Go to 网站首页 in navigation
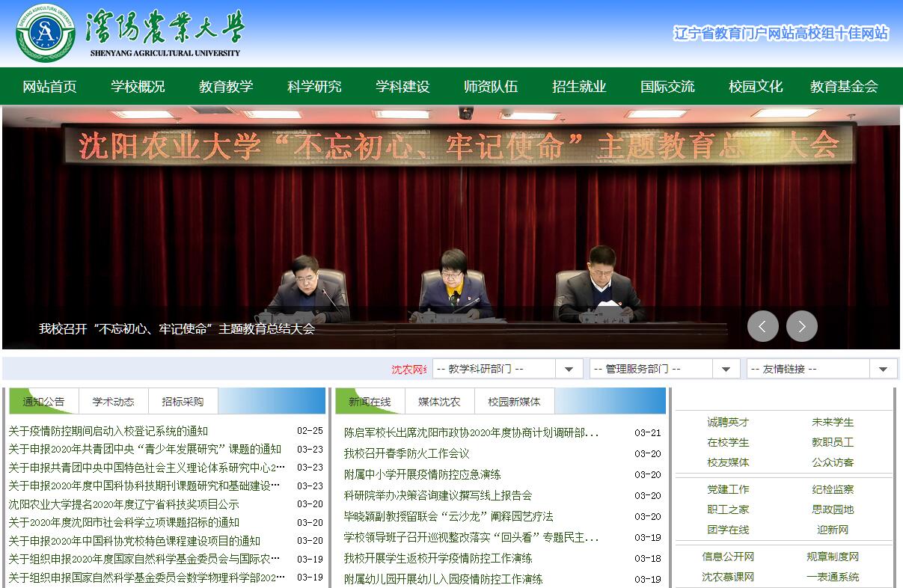This screenshot has height=588, width=903. [49, 87]
